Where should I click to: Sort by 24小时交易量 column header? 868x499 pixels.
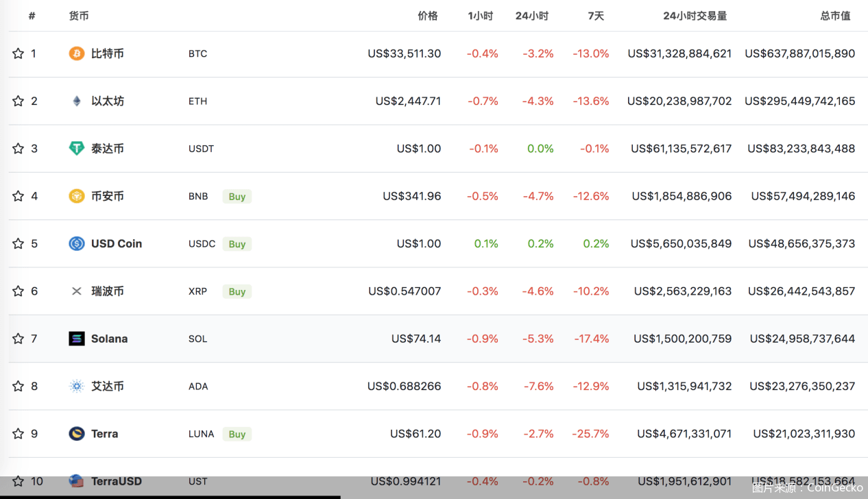tap(695, 16)
